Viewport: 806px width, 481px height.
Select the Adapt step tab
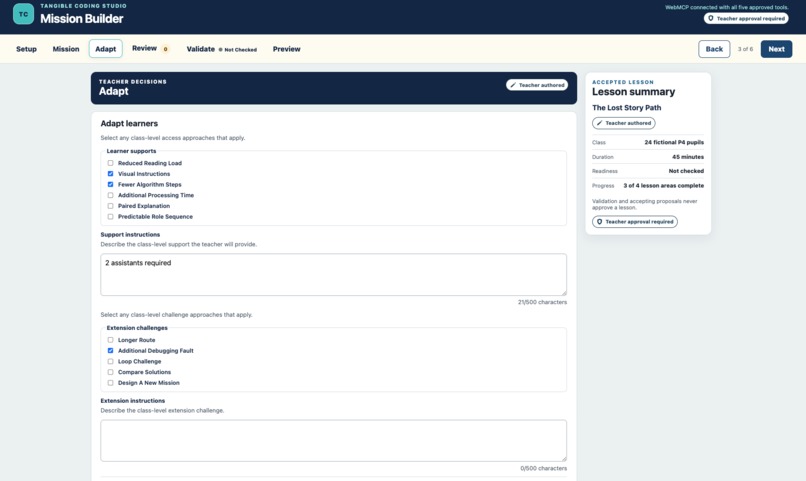point(105,49)
